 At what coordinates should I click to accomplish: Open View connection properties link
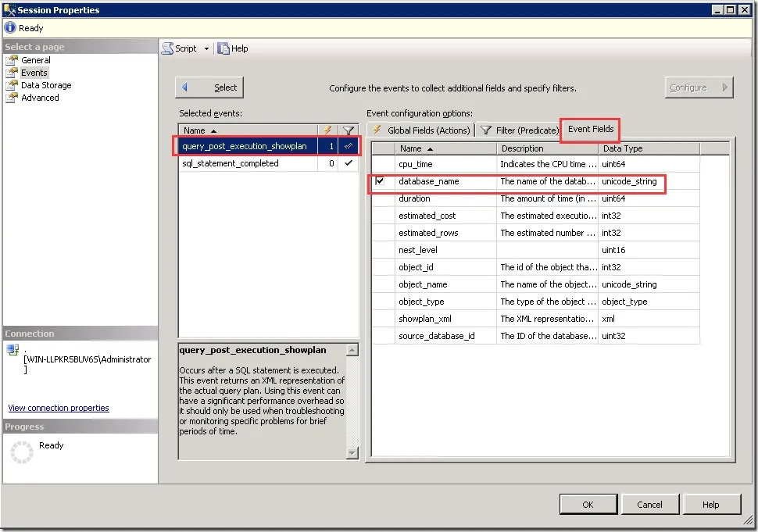pyautogui.click(x=59, y=408)
